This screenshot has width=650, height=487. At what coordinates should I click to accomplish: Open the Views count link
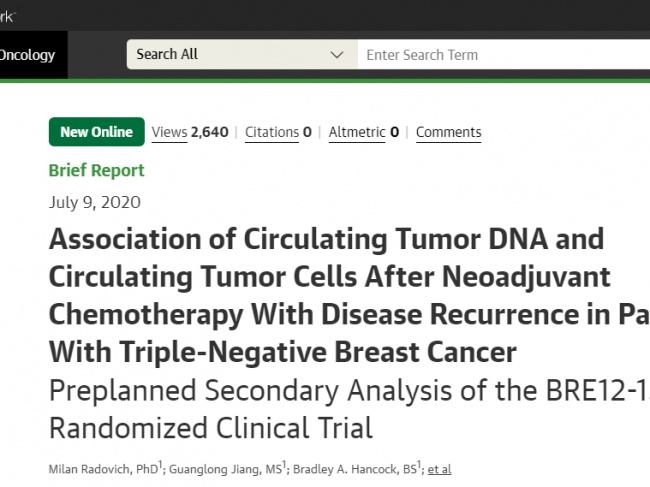190,132
